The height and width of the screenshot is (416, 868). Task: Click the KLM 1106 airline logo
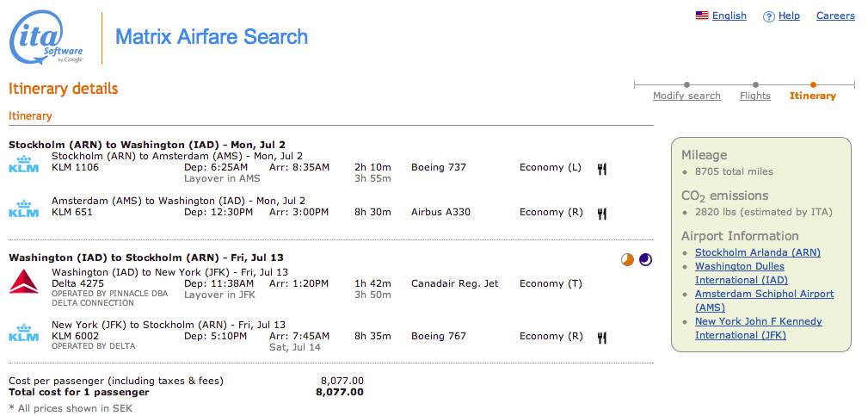pyautogui.click(x=23, y=164)
